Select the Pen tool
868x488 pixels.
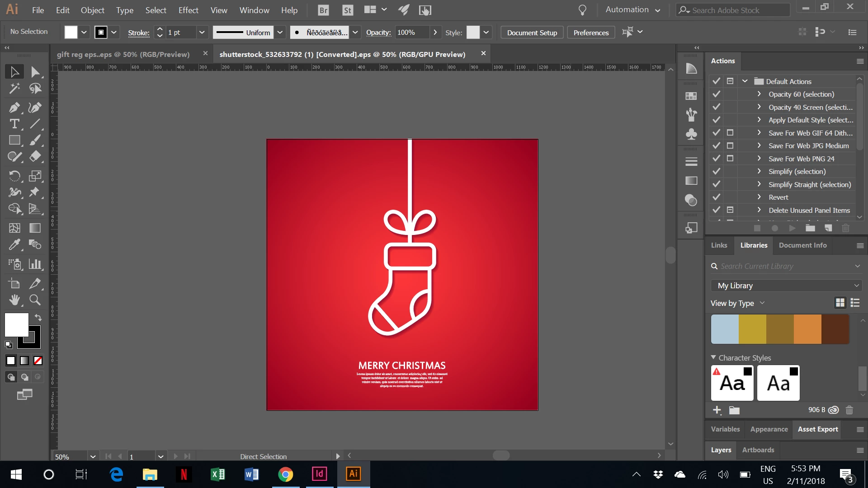point(14,108)
